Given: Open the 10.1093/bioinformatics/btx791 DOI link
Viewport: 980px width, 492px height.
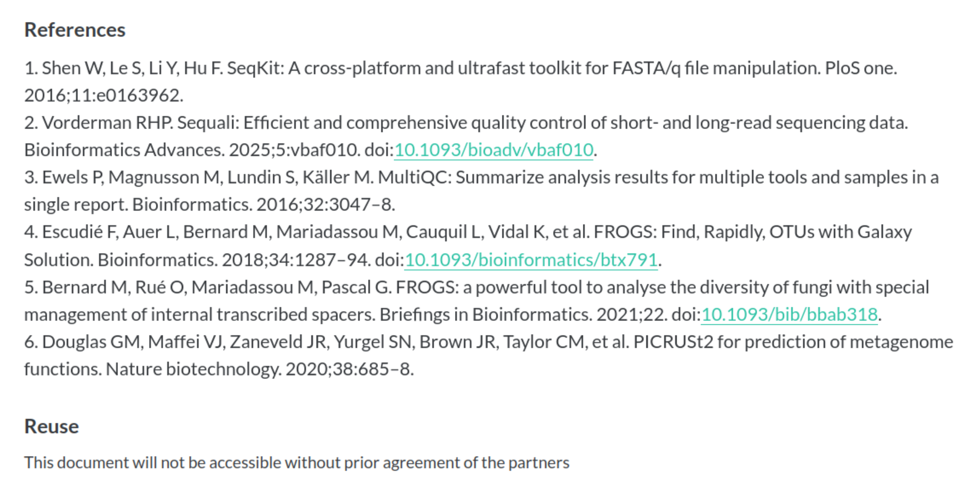Looking at the screenshot, I should (x=531, y=260).
